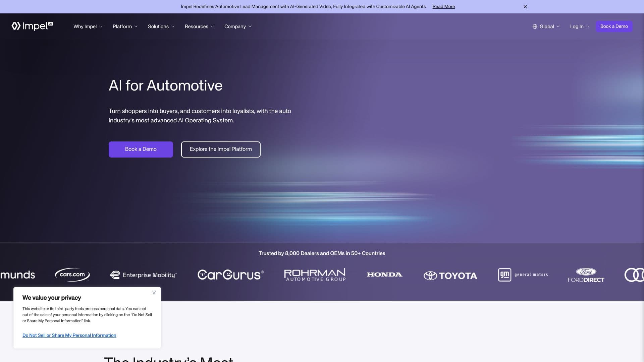Viewport: 644px width, 362px height.
Task: Click the Rohrman Automotive Group logo
Action: coord(315,275)
